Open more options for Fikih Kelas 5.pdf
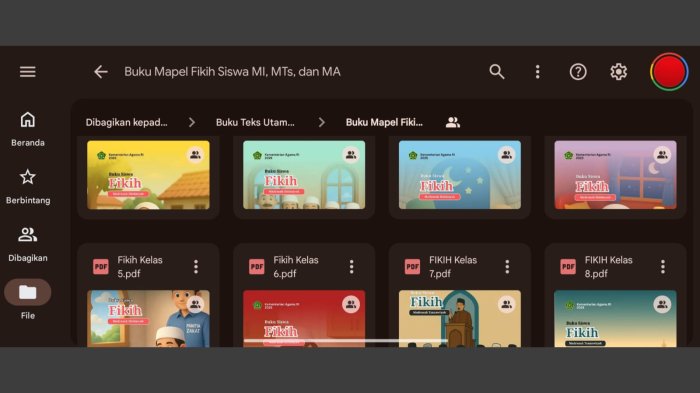The width and height of the screenshot is (700, 393). coord(196,267)
